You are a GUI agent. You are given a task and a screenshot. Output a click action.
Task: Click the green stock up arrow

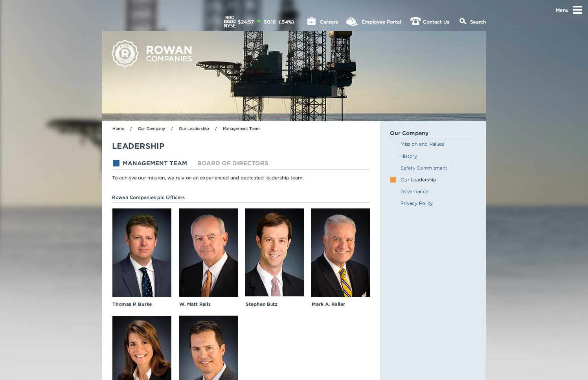259,20
